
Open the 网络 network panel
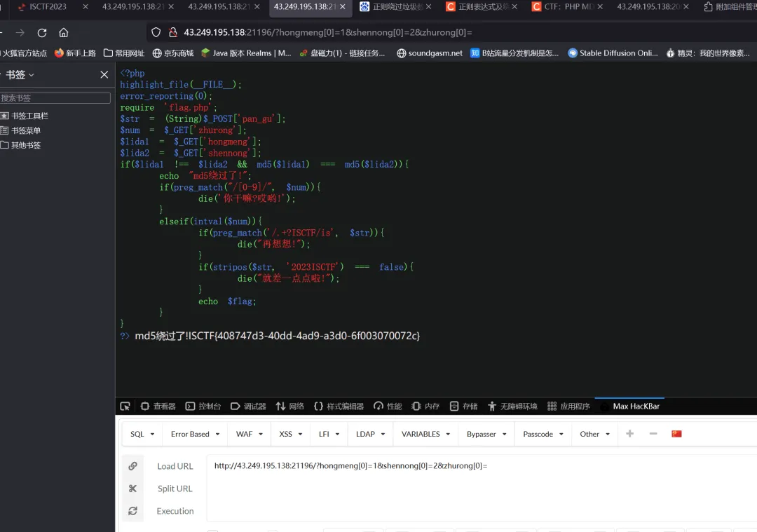click(x=289, y=407)
